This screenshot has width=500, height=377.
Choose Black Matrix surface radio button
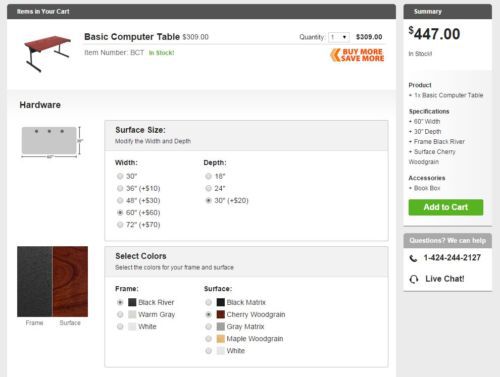pos(208,302)
